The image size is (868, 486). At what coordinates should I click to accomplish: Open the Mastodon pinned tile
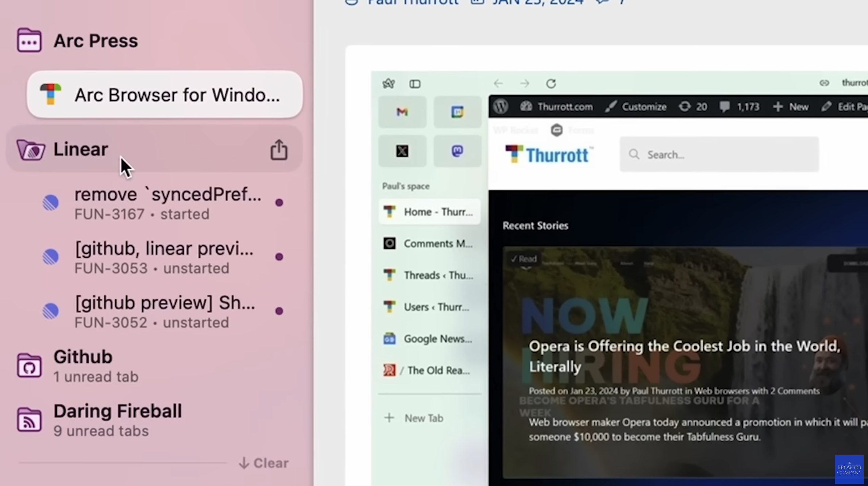pos(458,151)
